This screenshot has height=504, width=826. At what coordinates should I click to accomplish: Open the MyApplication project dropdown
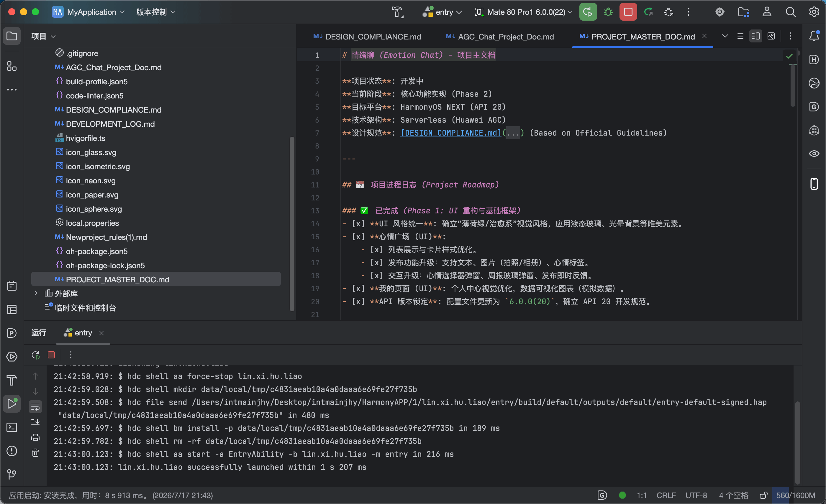coord(88,12)
